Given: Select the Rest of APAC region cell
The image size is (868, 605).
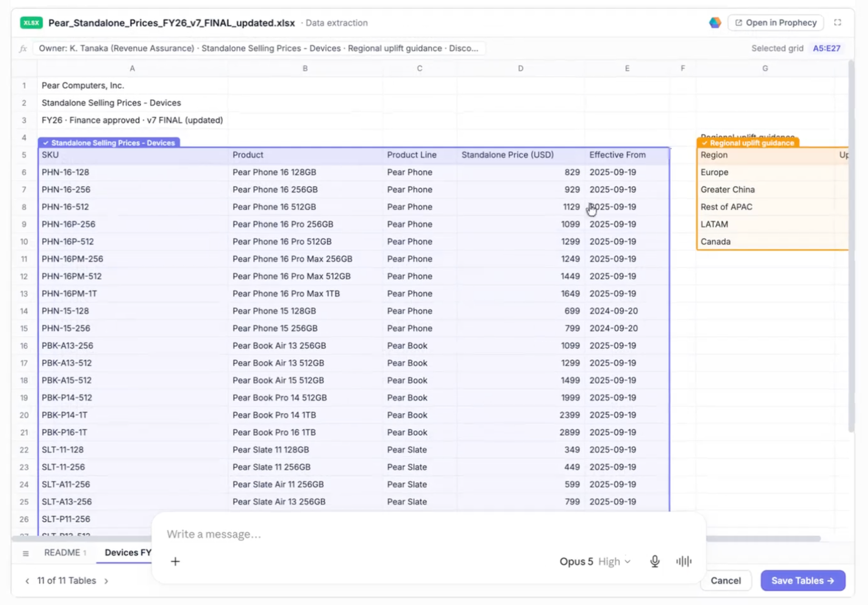Looking at the screenshot, I should pyautogui.click(x=766, y=207).
